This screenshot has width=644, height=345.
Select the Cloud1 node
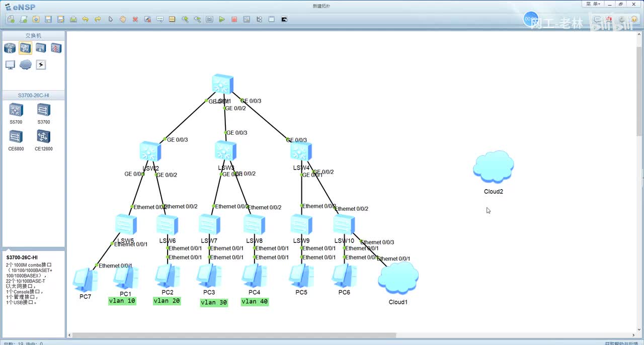coord(398,278)
